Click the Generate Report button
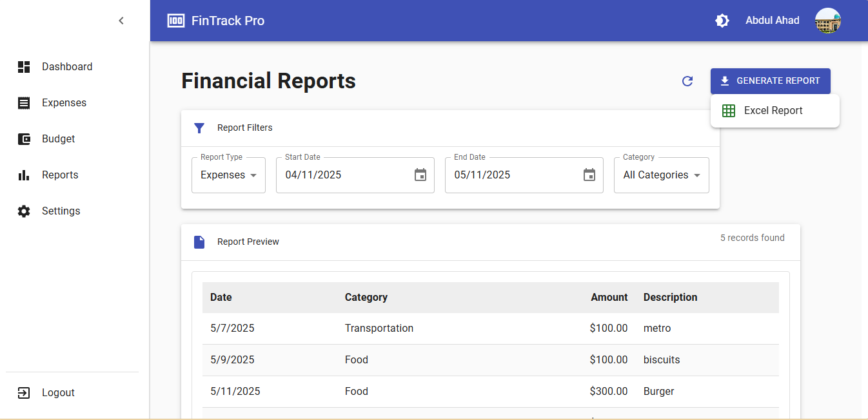Screen dimensions: 868x420 point(771,81)
